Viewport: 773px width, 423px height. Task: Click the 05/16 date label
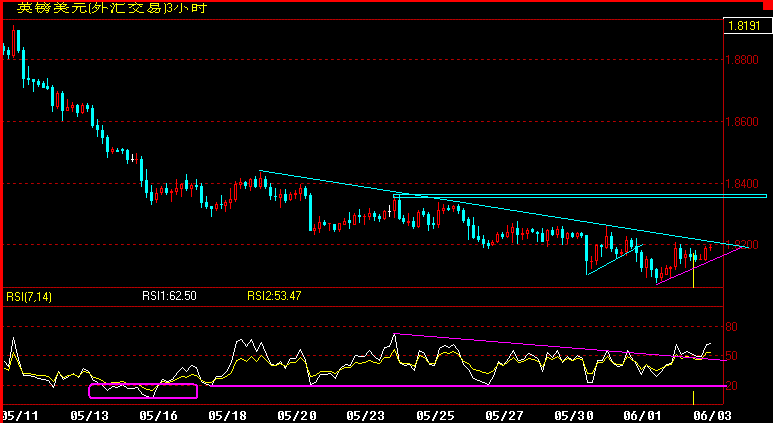pyautogui.click(x=158, y=416)
